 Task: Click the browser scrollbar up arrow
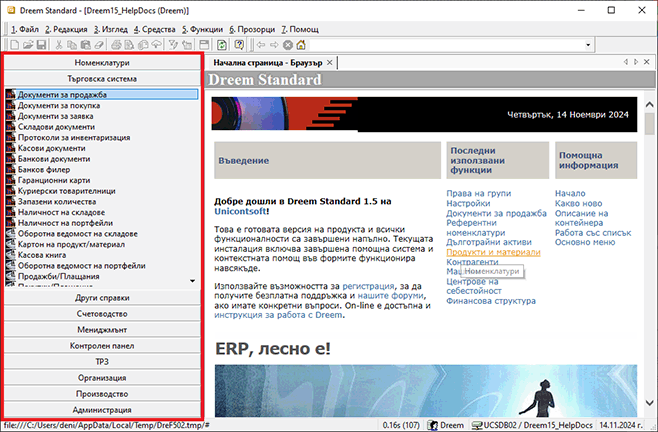click(x=649, y=104)
